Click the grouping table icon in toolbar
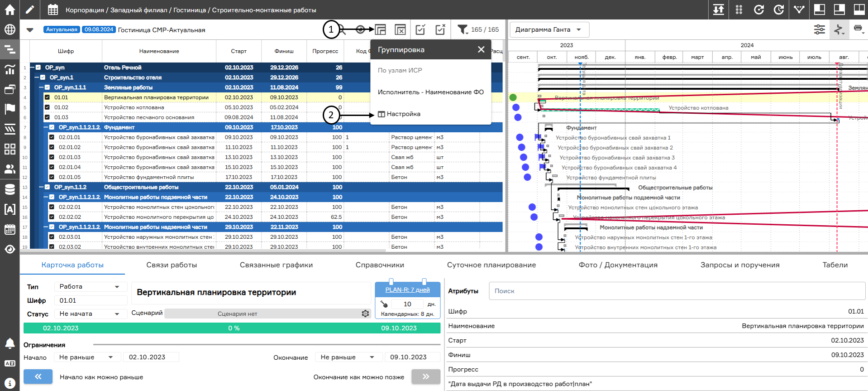868x391 pixels. [381, 30]
